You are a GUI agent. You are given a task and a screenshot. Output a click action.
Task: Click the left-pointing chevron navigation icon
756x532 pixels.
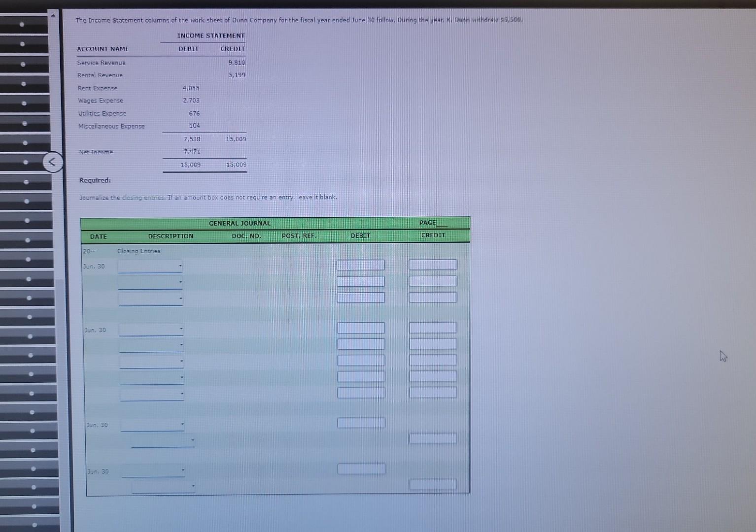tap(53, 163)
